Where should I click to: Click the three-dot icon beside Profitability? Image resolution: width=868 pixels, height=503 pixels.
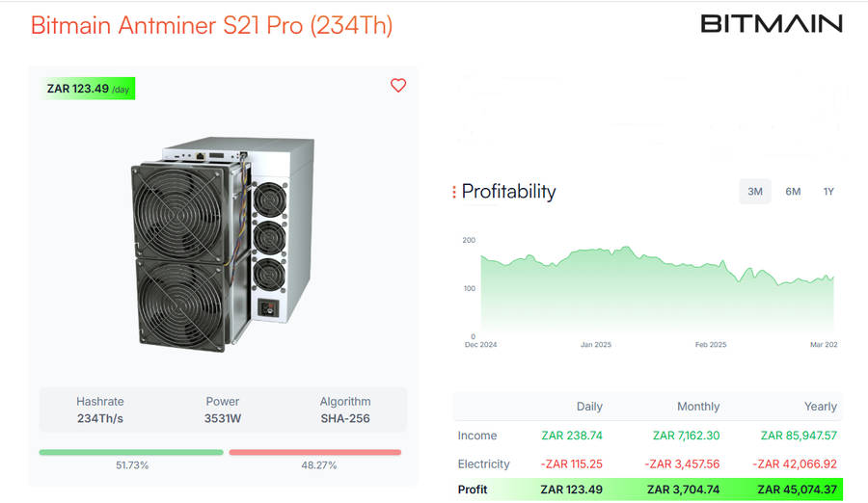click(454, 193)
